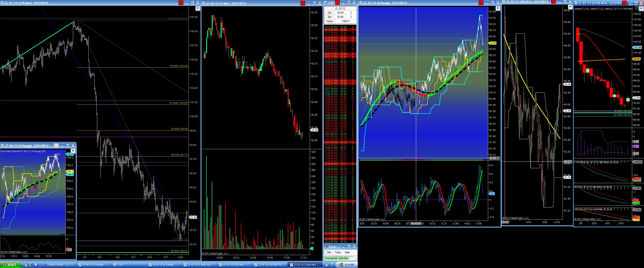Open the dropdown arrow on the 30 Min chart
Viewport: 644px width, 268px height.
pos(570,8)
